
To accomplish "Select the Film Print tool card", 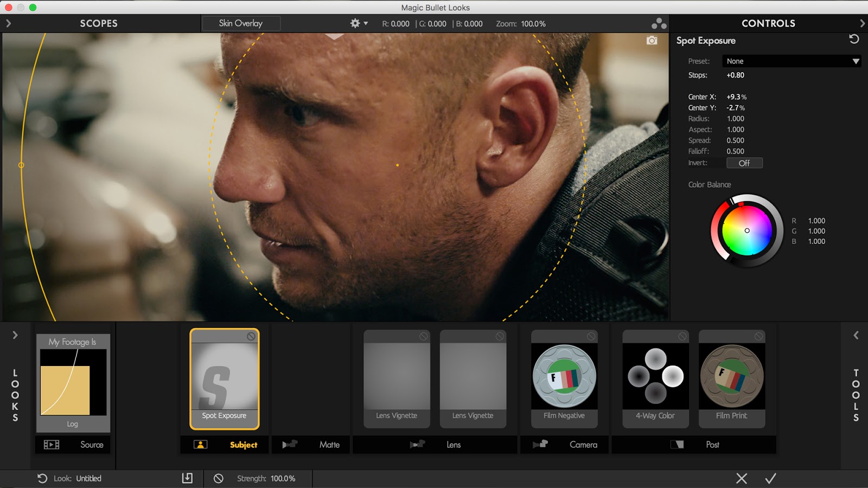I will click(x=732, y=379).
